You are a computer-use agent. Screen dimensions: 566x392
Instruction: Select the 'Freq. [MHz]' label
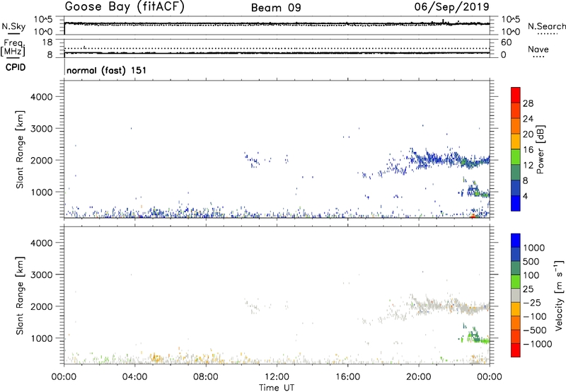tap(13, 48)
